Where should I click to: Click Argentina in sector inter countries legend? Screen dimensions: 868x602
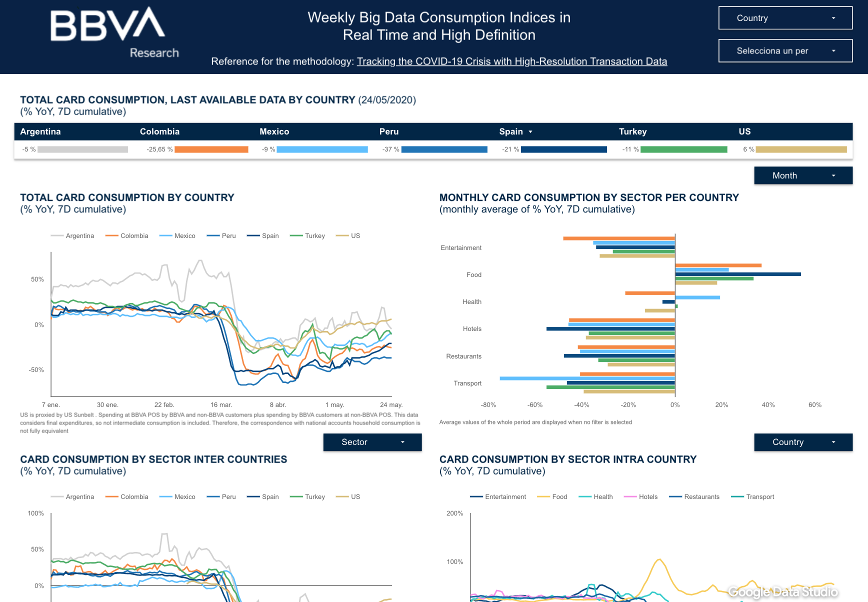point(72,496)
